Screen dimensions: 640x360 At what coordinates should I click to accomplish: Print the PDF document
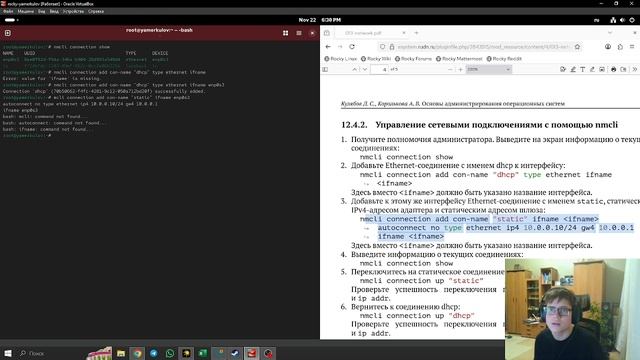pyautogui.click(x=613, y=69)
